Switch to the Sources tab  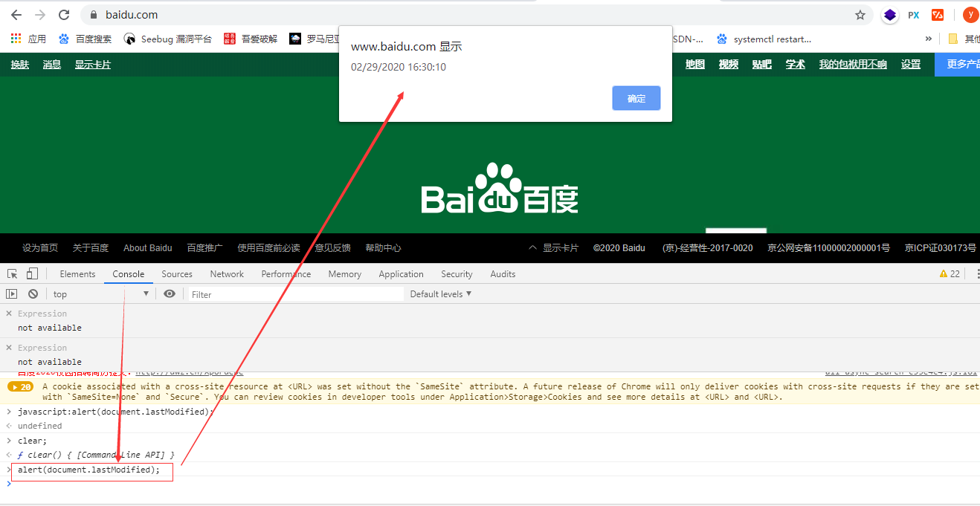177,274
